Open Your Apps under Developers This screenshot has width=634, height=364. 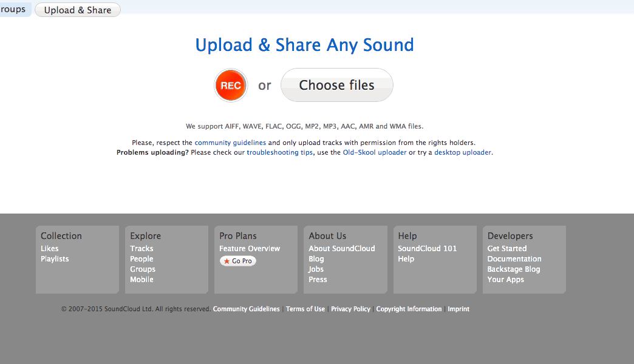click(x=505, y=280)
